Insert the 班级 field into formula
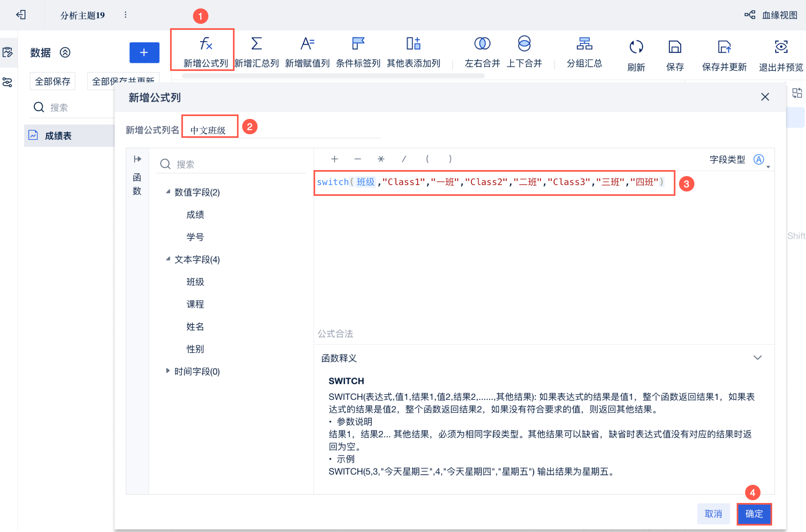The width and height of the screenshot is (806, 532). (x=195, y=282)
